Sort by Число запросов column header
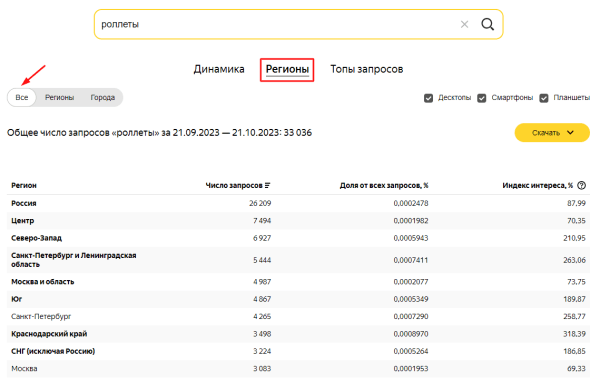This screenshot has width=600, height=378. click(x=234, y=185)
